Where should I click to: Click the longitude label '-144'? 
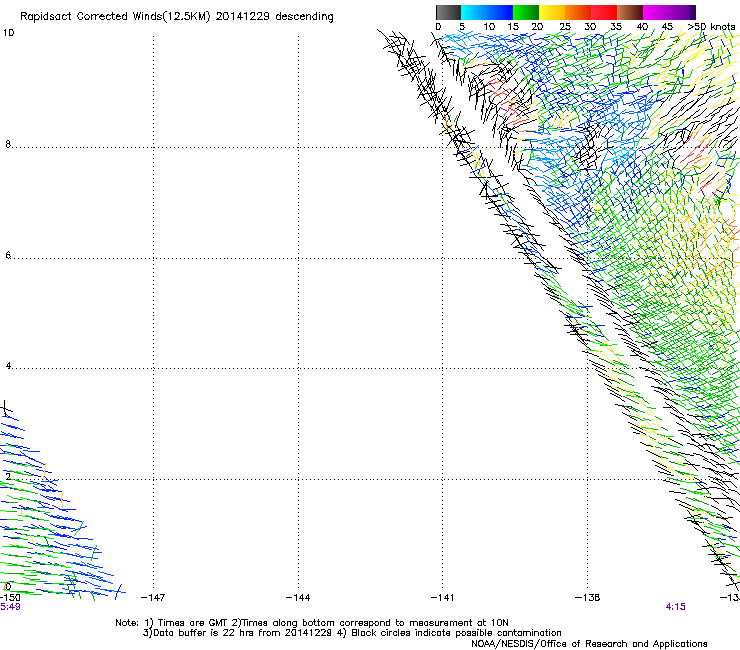pyautogui.click(x=298, y=598)
